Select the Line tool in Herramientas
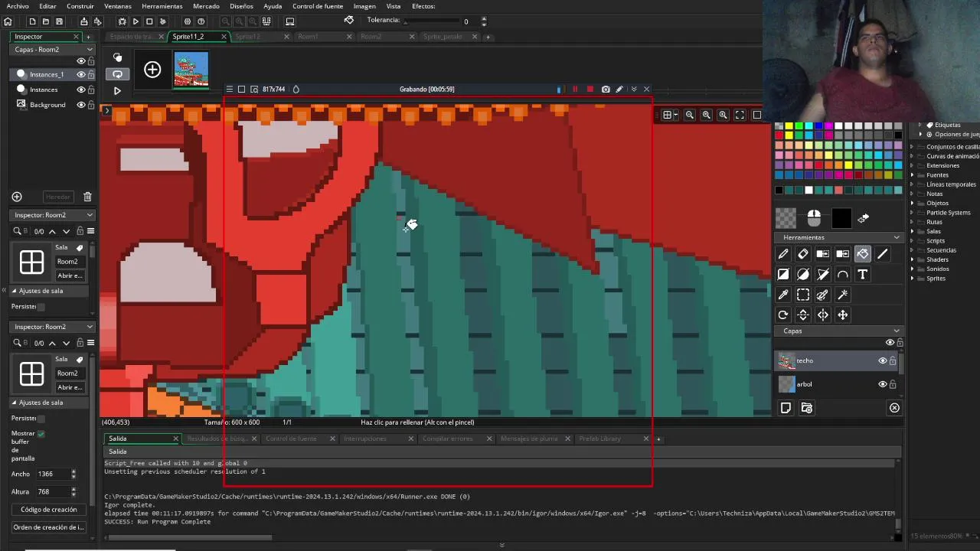 [883, 254]
